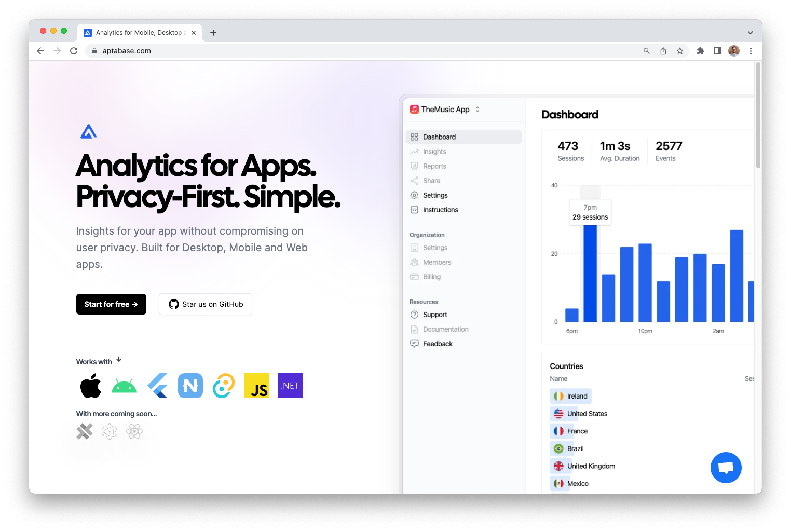Select the Android robot icon
The width and height of the screenshot is (791, 532).
pos(124,386)
